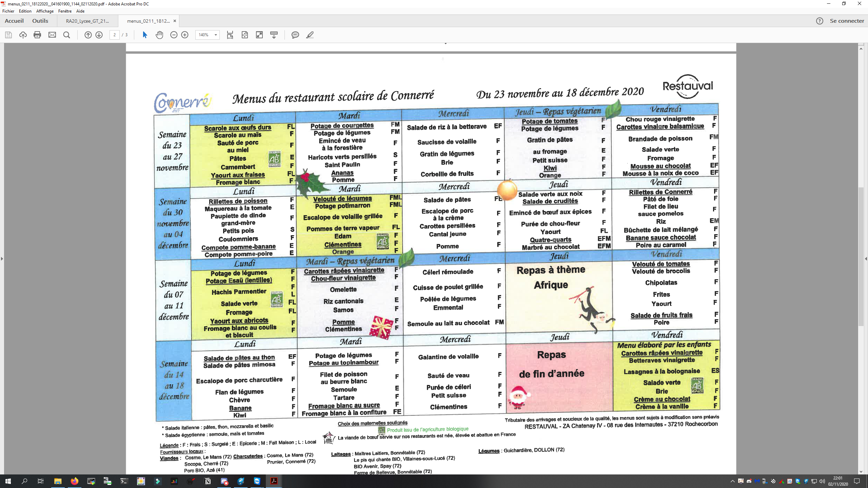Click the Acrobat taskbar icon
Screen dimensions: 868x488
pos(274,481)
